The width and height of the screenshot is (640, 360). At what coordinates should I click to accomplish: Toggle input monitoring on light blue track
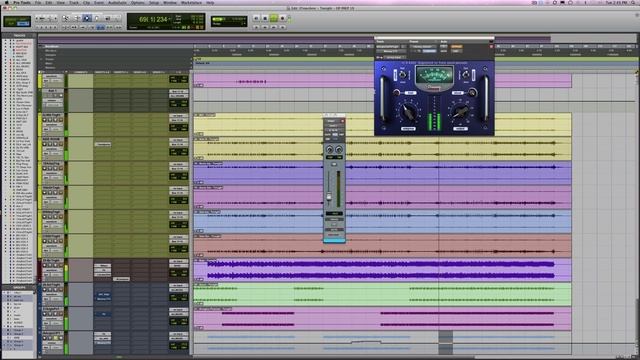click(x=51, y=217)
